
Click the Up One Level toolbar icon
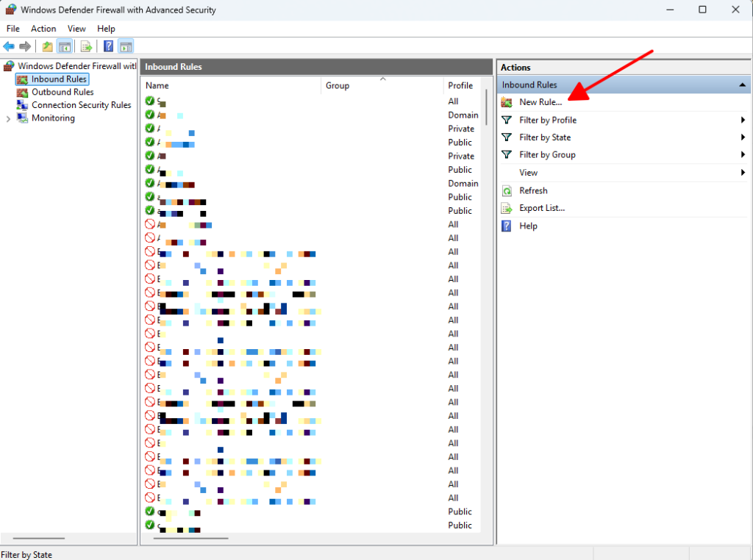[47, 46]
